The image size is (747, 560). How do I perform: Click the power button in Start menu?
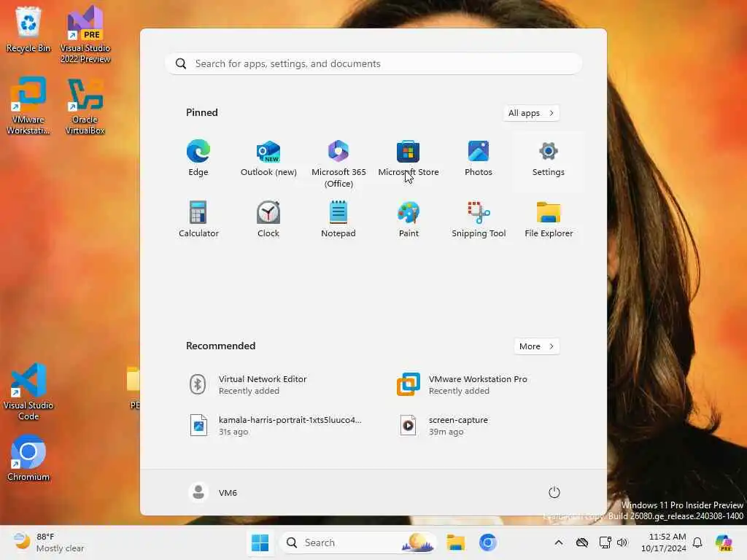click(x=554, y=492)
